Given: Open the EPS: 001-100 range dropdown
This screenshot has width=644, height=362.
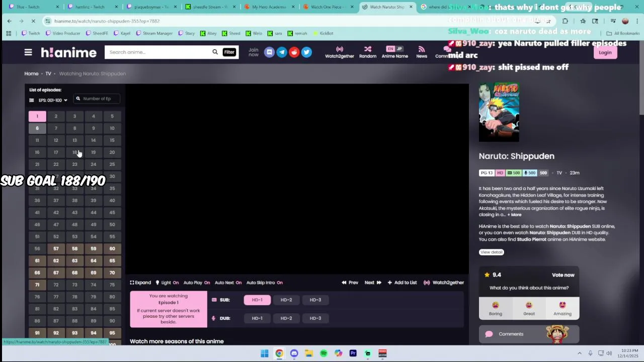Looking at the screenshot, I should tap(53, 100).
